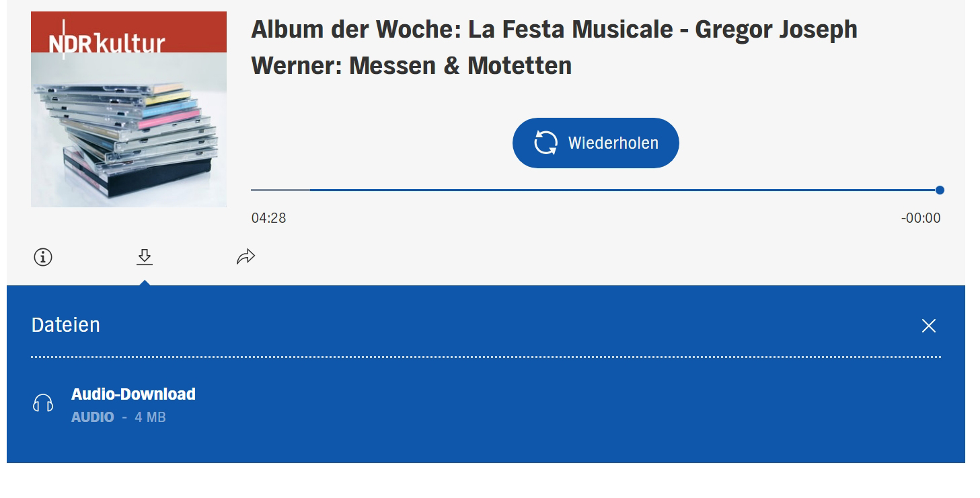The height and width of the screenshot is (498, 980).
Task: Open the share arrow icon
Action: 246,256
